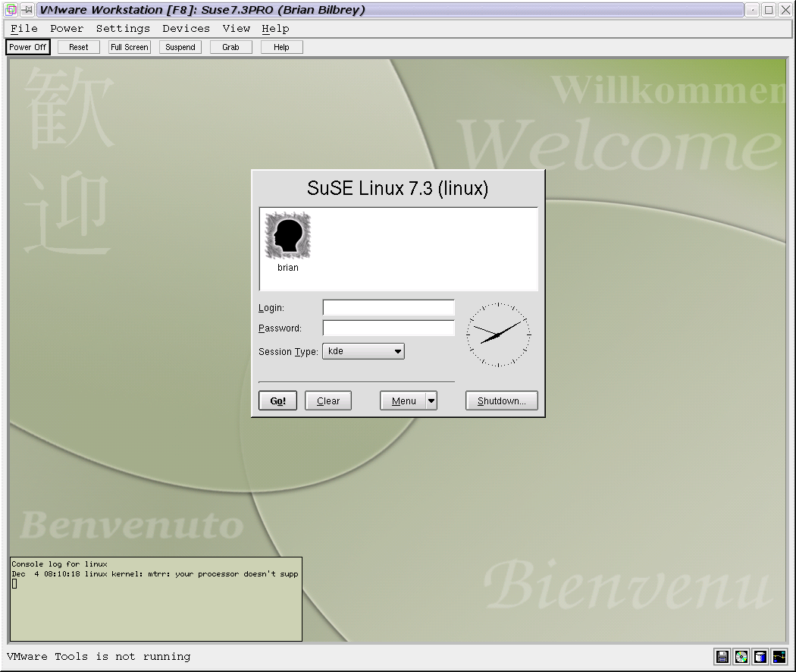Click the floppy disk device icon
Image resolution: width=796 pixels, height=672 pixels.
(x=722, y=657)
